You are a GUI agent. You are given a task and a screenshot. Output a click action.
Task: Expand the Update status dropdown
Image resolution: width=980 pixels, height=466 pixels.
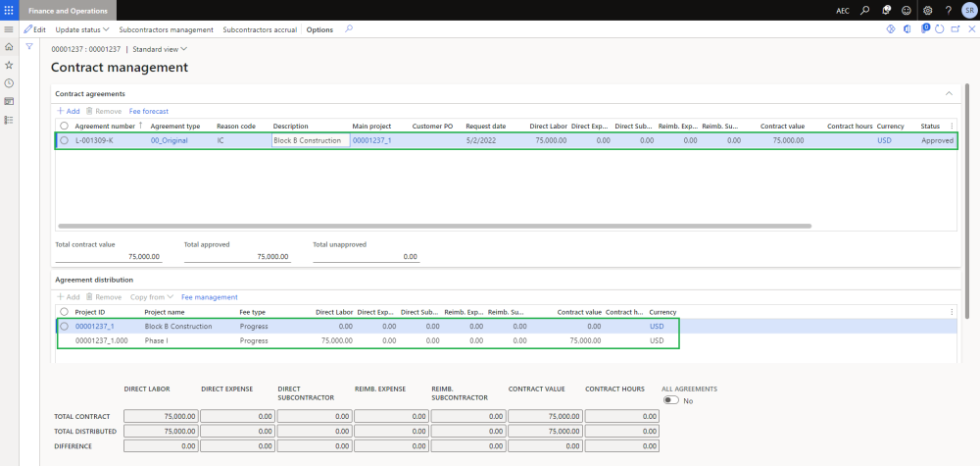pyautogui.click(x=82, y=29)
